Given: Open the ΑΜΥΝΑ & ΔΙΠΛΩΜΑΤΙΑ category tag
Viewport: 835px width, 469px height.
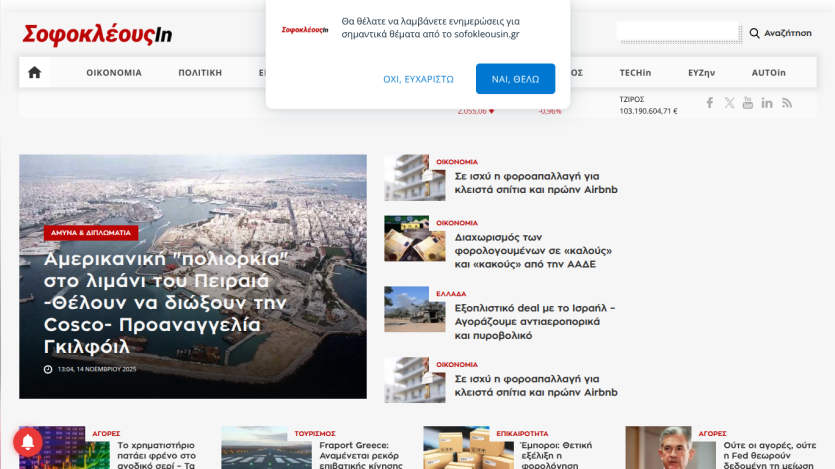Looking at the screenshot, I should 91,233.
